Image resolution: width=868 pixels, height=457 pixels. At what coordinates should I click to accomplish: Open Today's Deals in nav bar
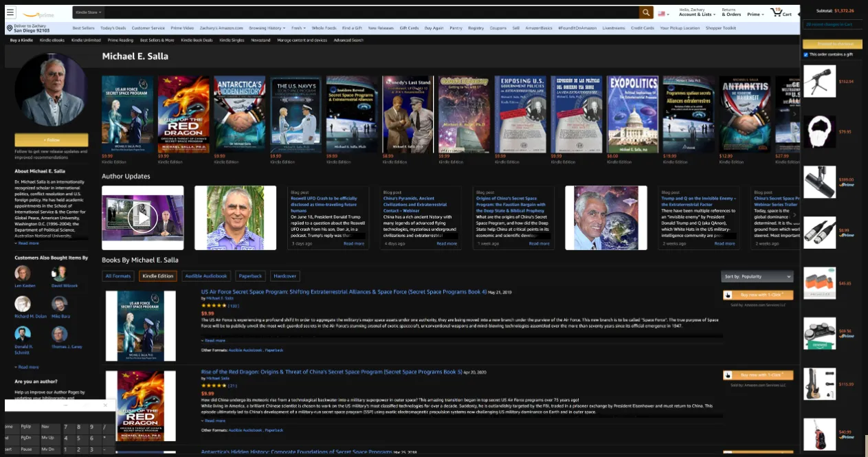point(113,28)
